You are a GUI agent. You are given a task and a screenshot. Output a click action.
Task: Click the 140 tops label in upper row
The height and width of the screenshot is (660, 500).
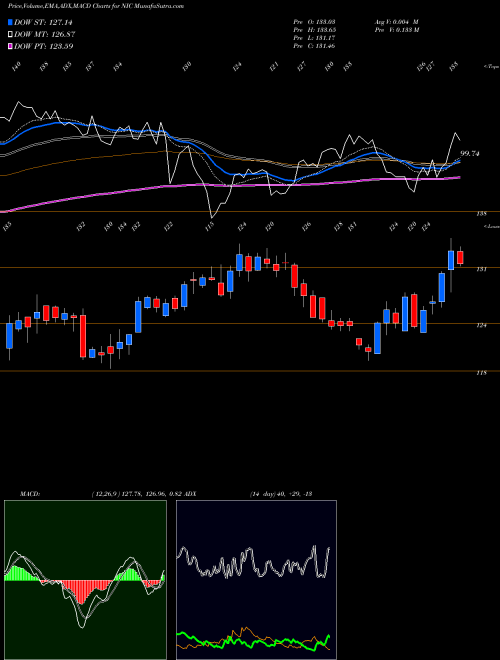tap(16, 66)
